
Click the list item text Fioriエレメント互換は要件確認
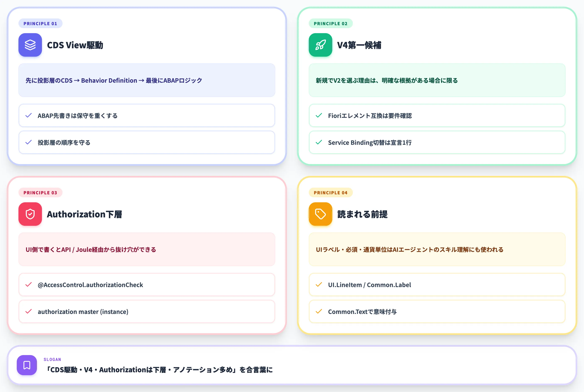(x=370, y=116)
